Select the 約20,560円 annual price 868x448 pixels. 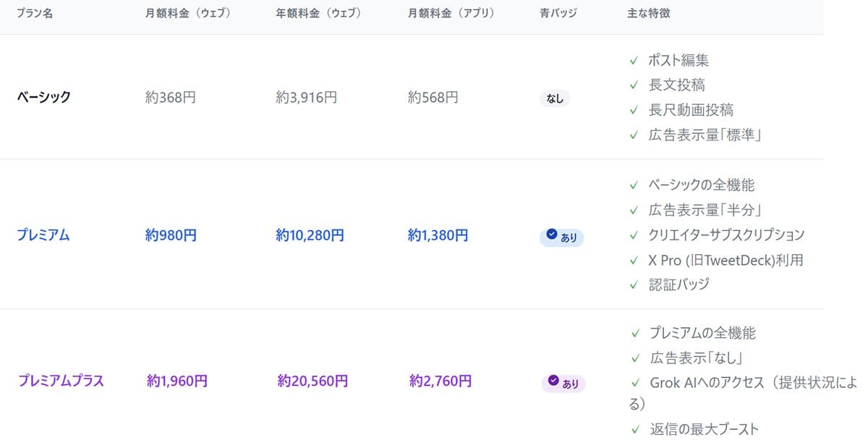pyautogui.click(x=312, y=381)
